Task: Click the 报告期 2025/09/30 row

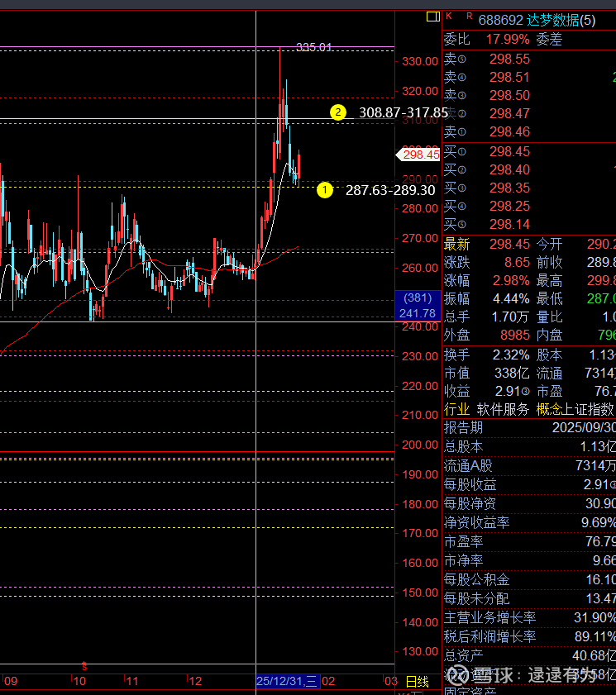Action: coord(529,428)
